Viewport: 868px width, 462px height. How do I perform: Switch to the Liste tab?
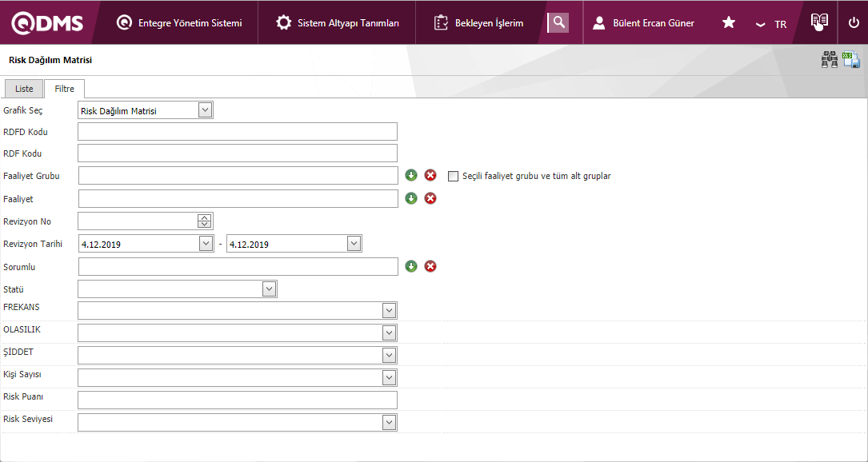point(24,89)
